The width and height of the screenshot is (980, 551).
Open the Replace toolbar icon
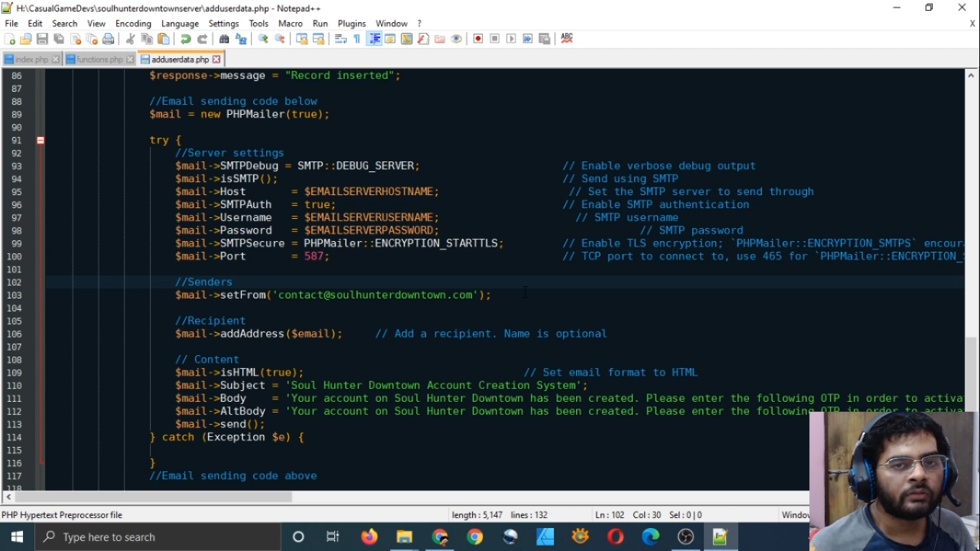pos(241,39)
